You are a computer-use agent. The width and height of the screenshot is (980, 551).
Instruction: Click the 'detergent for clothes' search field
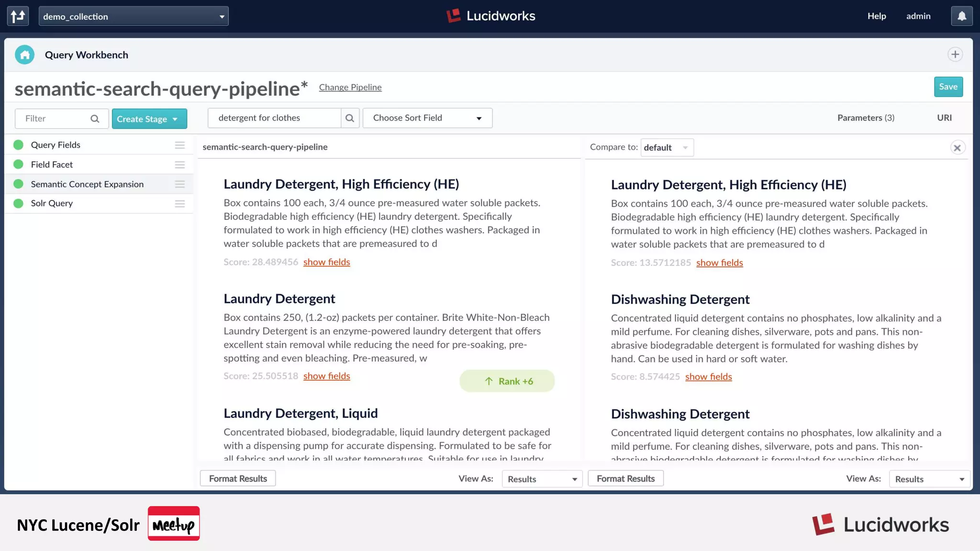(x=274, y=118)
